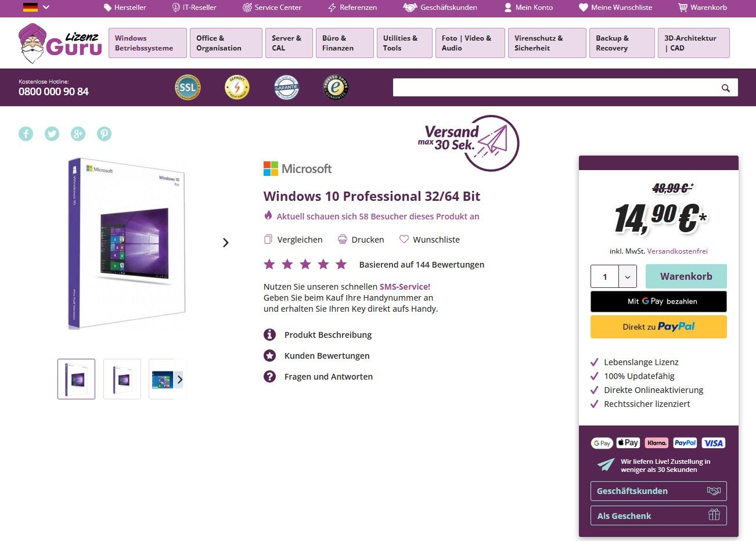Add product to Wunschliste
Image resolution: width=756 pixels, height=541 pixels.
430,240
